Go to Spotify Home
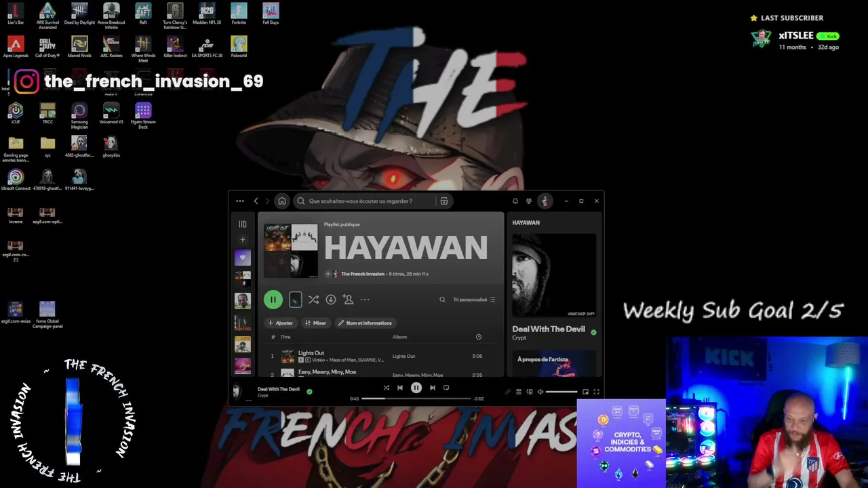Viewport: 868px width, 488px height. tap(282, 201)
